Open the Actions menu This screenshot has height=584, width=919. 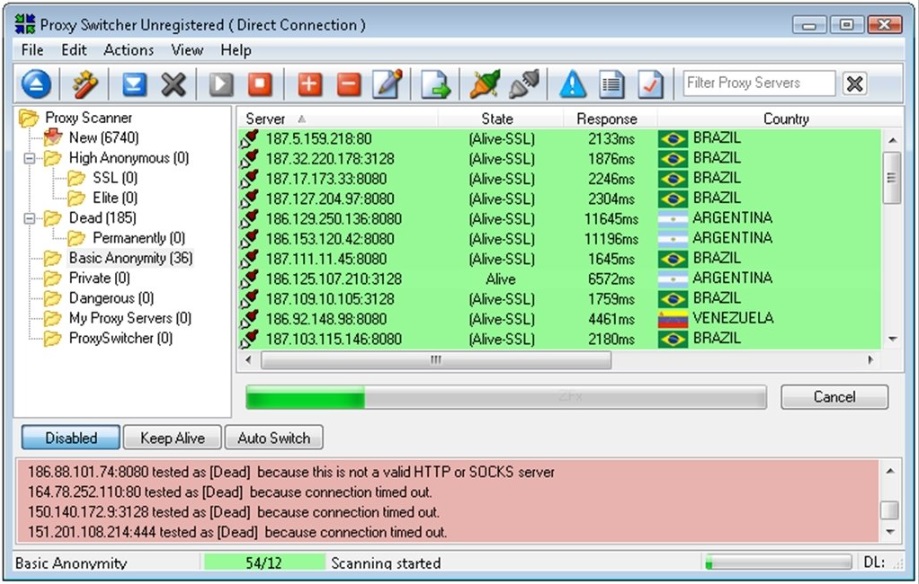129,50
